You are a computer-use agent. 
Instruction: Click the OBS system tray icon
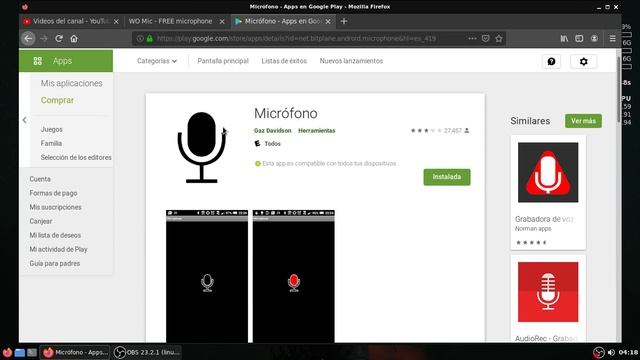click(x=599, y=353)
